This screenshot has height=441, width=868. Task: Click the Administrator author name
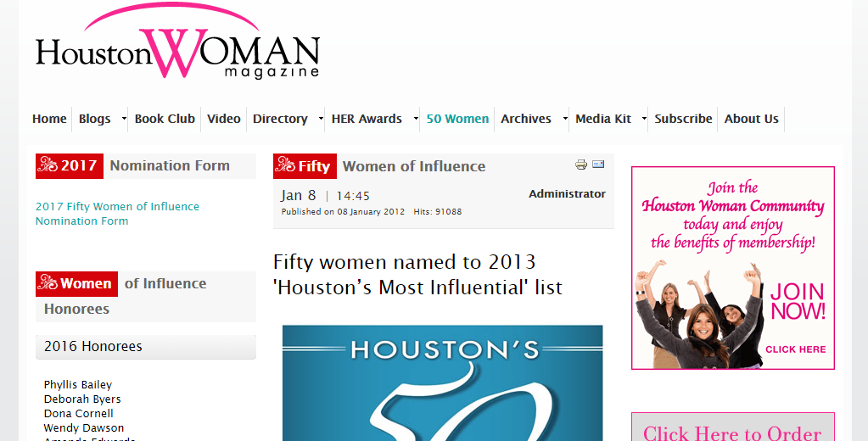[x=567, y=194]
